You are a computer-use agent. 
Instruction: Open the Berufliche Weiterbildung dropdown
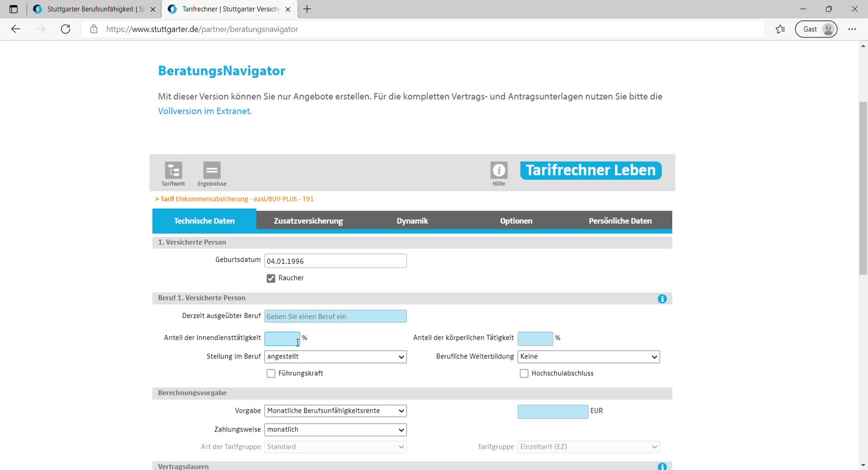coord(588,357)
